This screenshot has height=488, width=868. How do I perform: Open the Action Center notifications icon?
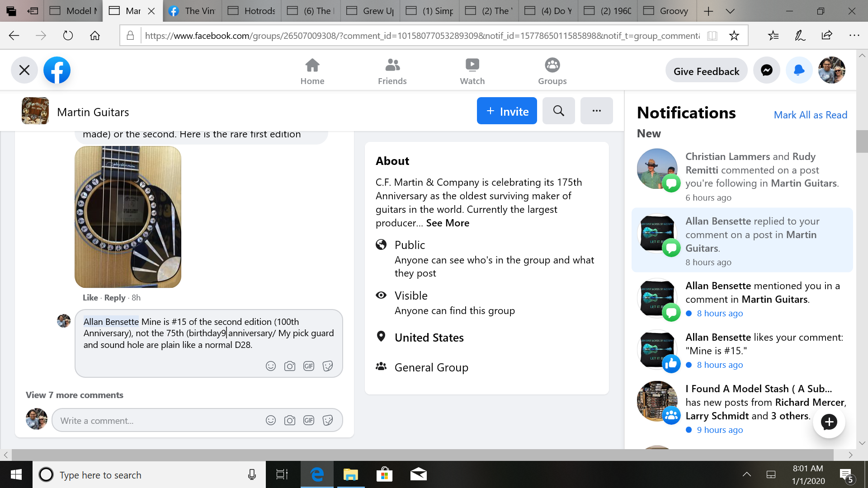[846, 474]
